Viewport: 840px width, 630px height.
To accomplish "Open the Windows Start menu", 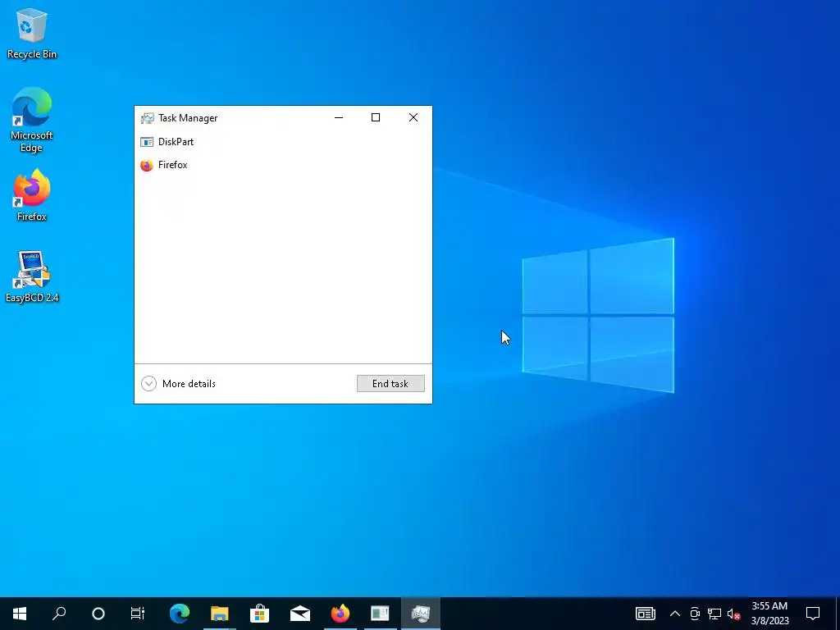I will (x=20, y=614).
